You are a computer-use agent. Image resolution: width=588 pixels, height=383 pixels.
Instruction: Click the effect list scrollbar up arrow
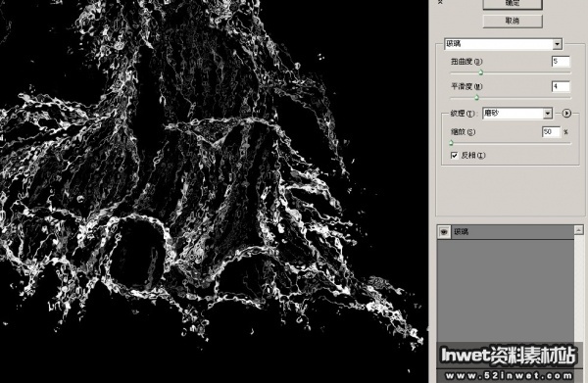coord(578,230)
